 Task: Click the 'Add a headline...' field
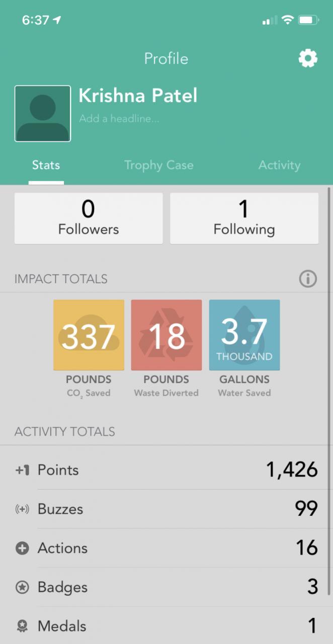coord(119,119)
